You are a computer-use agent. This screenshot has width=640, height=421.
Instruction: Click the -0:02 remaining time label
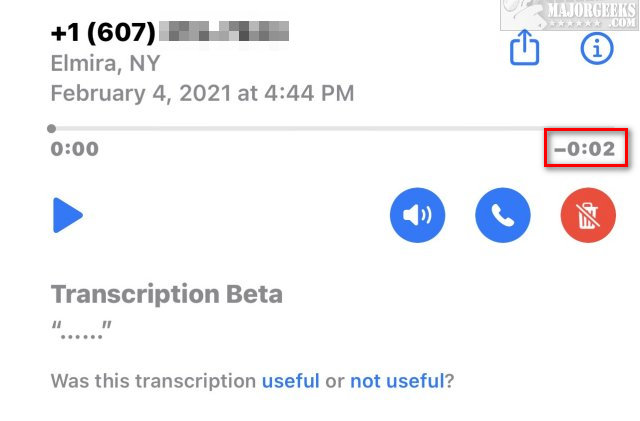(x=584, y=149)
